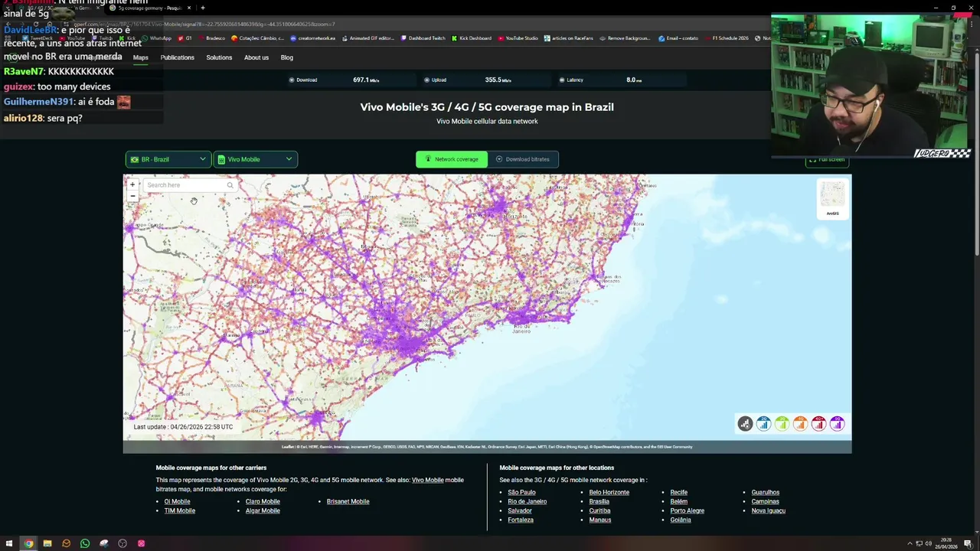Open Campinas coverage link
Screen dimensions: 980x551
pyautogui.click(x=766, y=501)
